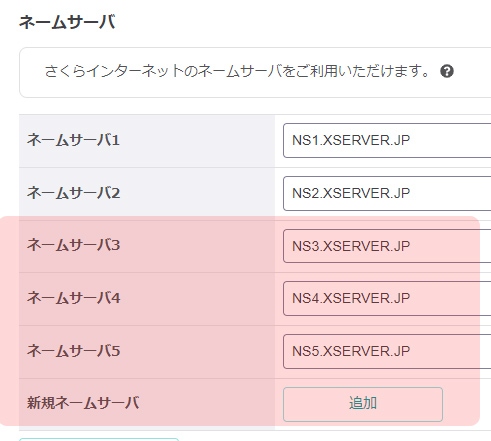Click the teal-outlined button below the table
The image size is (491, 441).
tap(99, 439)
